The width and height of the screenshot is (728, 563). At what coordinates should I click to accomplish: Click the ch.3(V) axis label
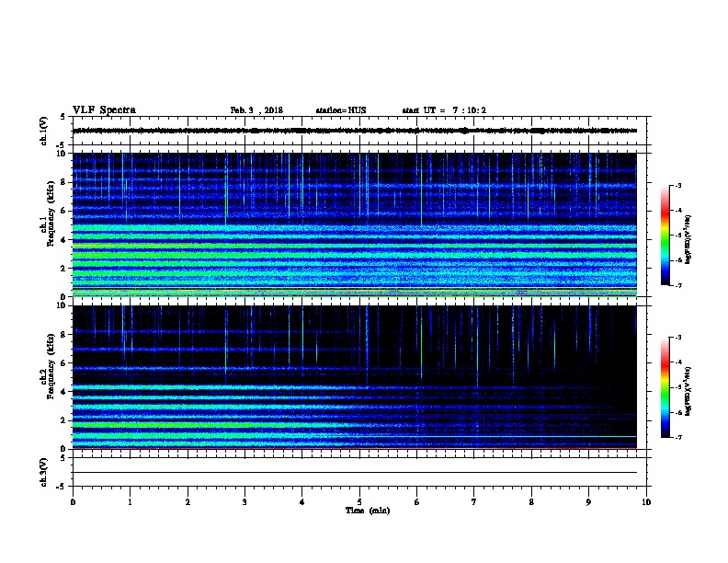[x=43, y=472]
